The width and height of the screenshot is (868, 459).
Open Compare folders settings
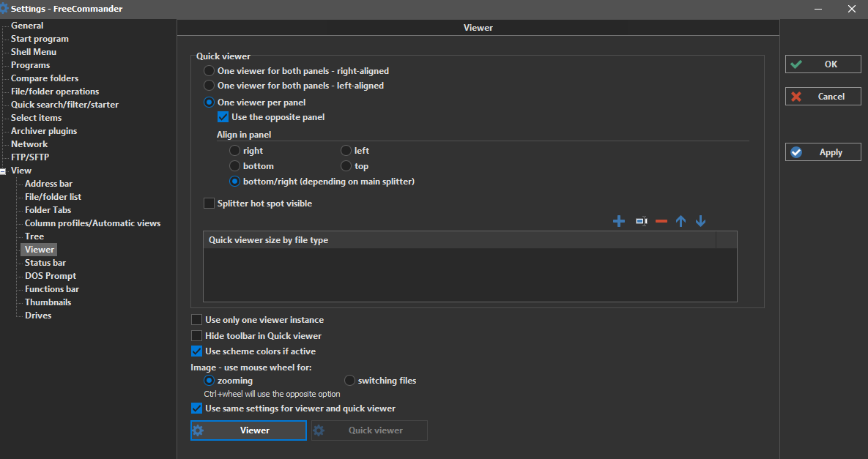45,78
